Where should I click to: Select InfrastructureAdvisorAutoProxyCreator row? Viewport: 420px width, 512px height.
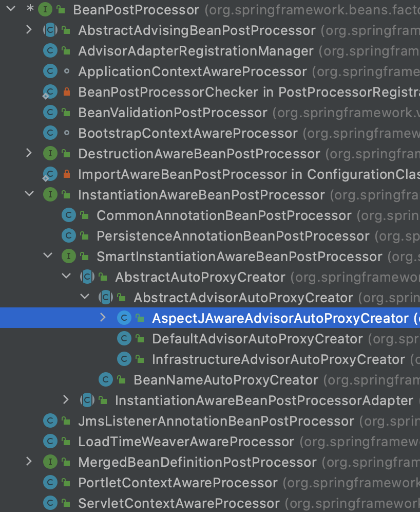210,359
